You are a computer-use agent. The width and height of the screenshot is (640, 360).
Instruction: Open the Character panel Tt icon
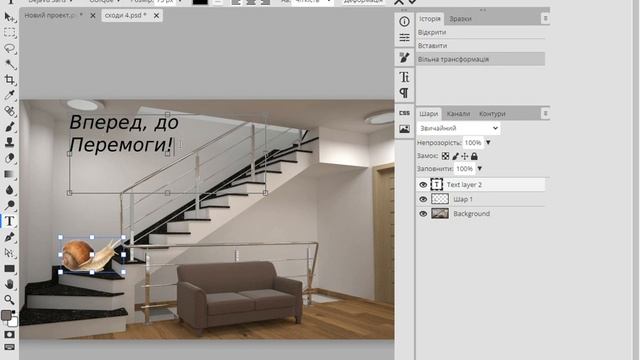click(404, 77)
